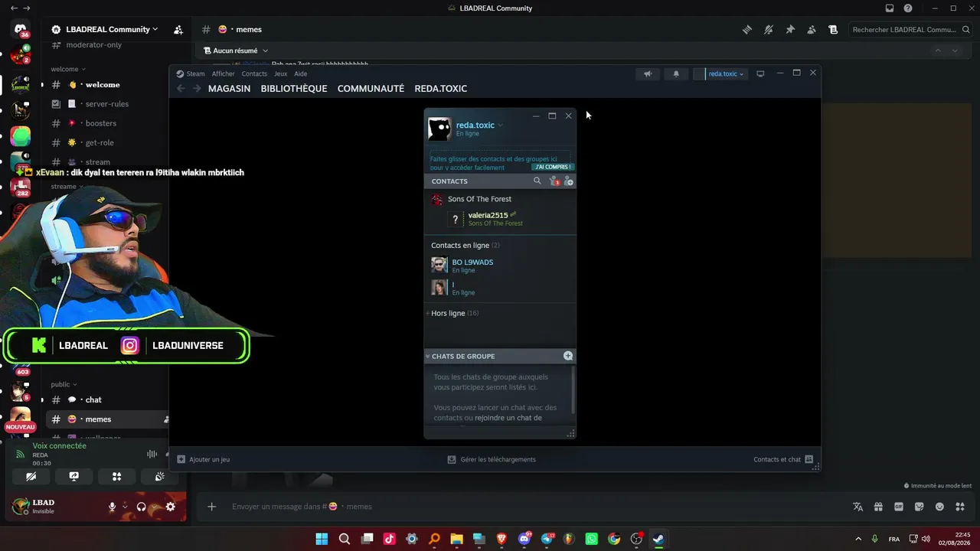Open Discord gift icon in message bar
Screen dimensions: 980x551
[x=878, y=507]
